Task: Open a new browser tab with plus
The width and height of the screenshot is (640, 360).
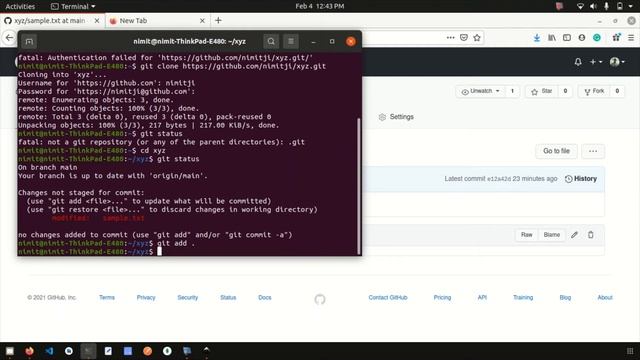Action: tap(218, 20)
